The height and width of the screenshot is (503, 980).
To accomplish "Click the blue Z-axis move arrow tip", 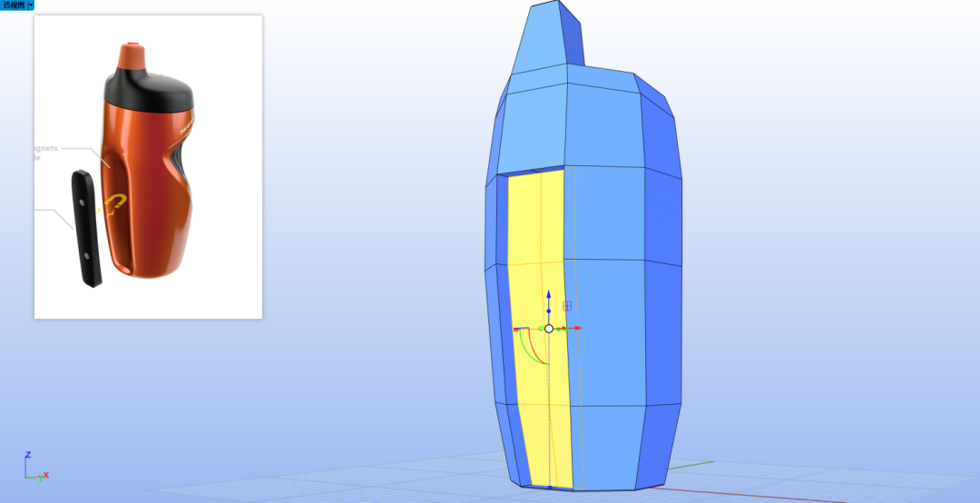I will click(x=549, y=293).
